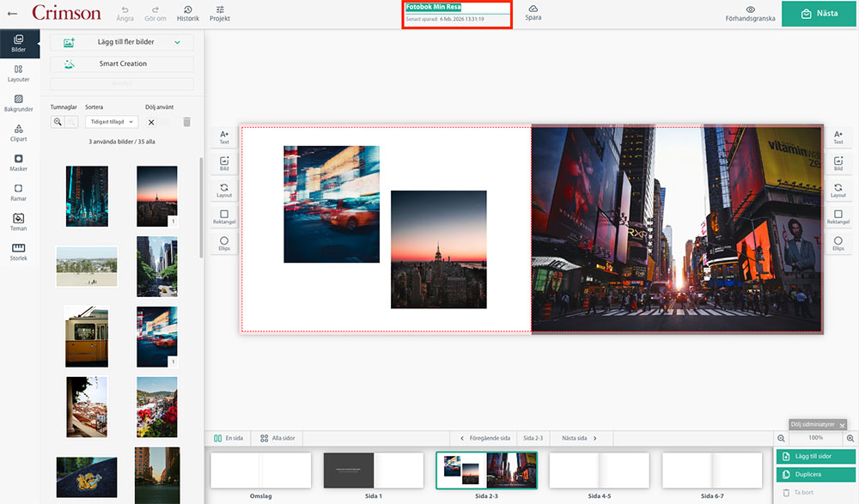
Task: Select the Sida 4-5 page thumbnail
Action: tap(599, 471)
